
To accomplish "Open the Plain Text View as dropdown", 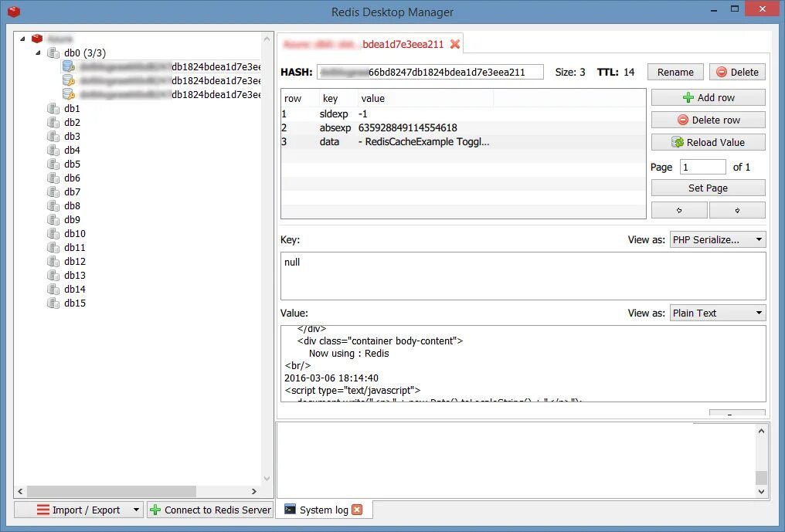I will coord(717,313).
